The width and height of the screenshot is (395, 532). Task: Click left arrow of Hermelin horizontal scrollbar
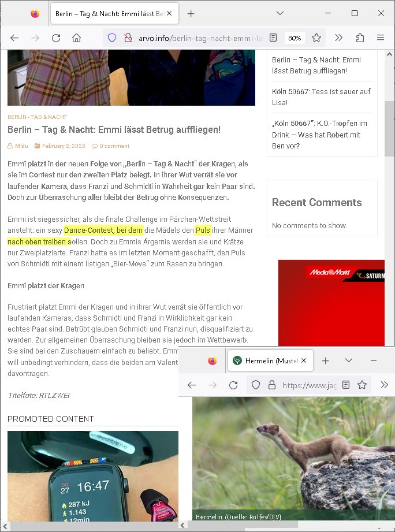coord(182,525)
